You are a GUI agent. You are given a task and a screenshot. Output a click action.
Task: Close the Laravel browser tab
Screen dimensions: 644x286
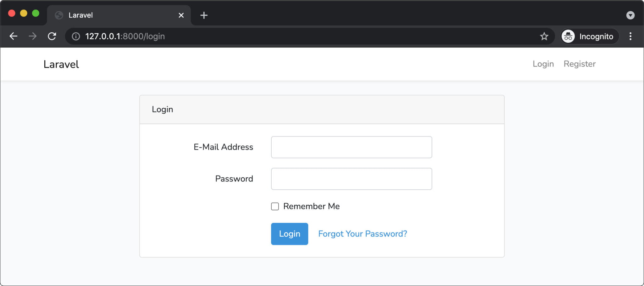(x=181, y=15)
